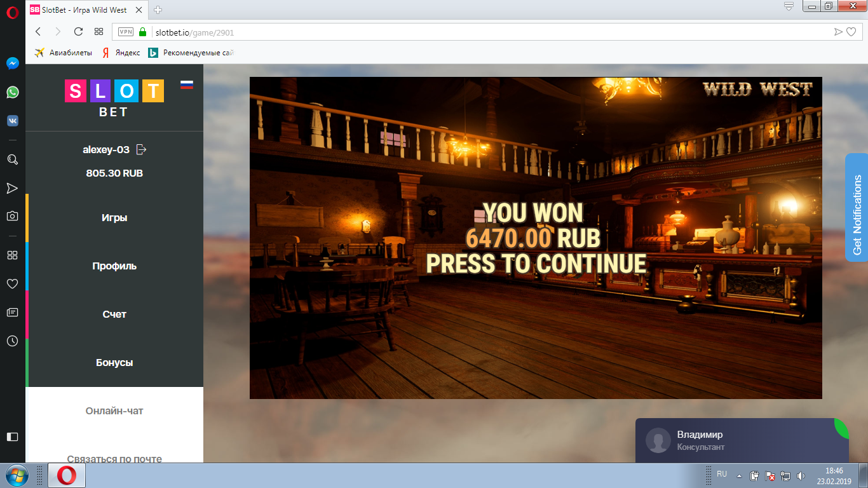The image size is (868, 488).
Task: Open the RU keyboard language selector
Action: (x=722, y=474)
